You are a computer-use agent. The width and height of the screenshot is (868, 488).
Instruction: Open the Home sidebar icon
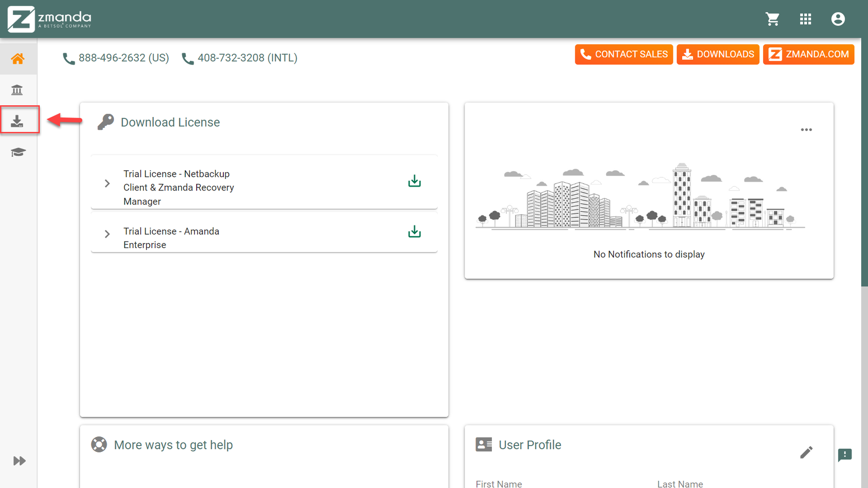pos(18,58)
